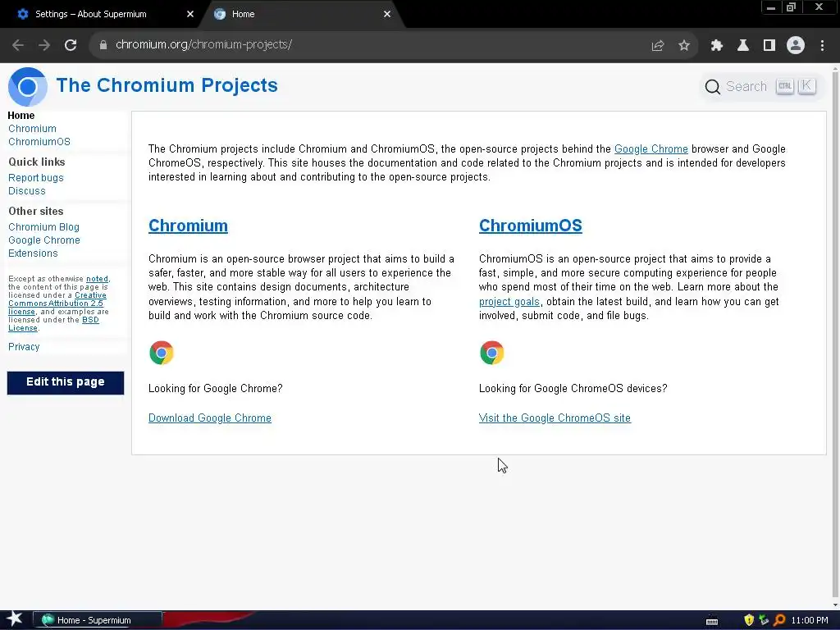Open the Discuss quick link
Image resolution: width=840 pixels, height=630 pixels.
pos(27,191)
